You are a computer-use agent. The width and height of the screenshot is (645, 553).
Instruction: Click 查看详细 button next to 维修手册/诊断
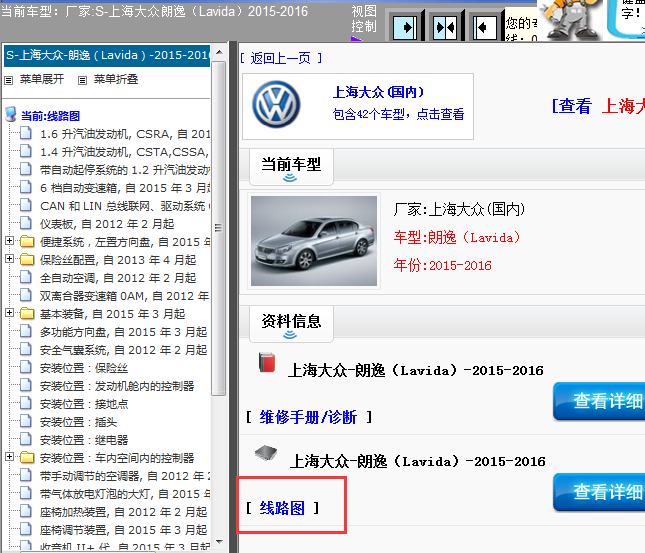[x=599, y=401]
